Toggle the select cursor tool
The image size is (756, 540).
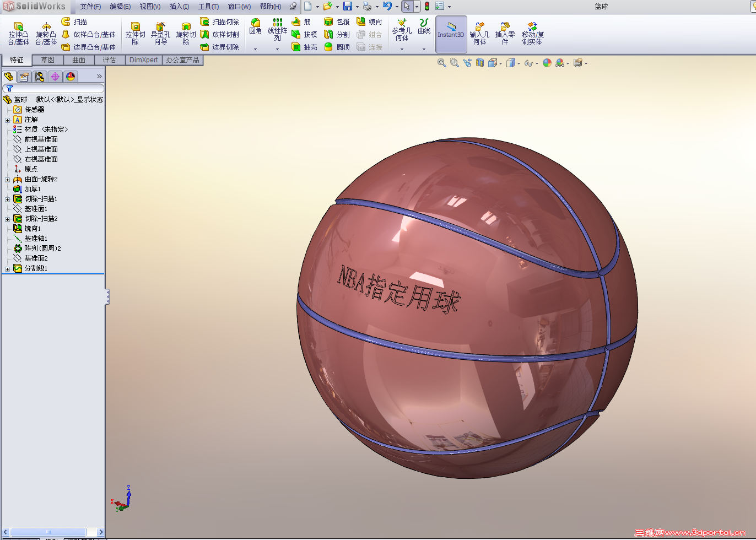pos(407,6)
